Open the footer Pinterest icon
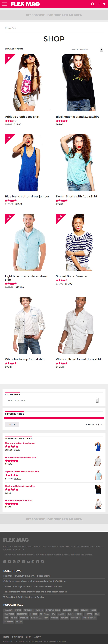Viewport: 108px width, 644px height. (x=14, y=562)
